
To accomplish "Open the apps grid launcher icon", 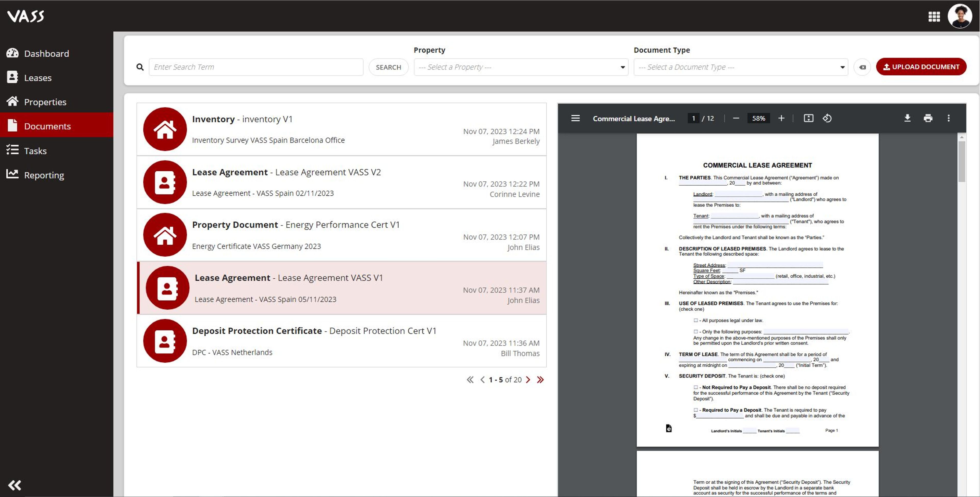I will tap(934, 16).
